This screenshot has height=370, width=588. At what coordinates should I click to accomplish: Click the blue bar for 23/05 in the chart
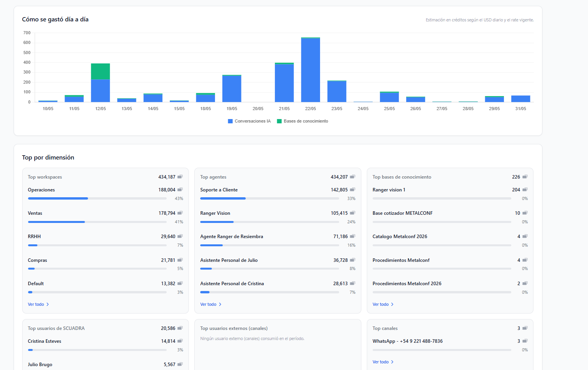coord(337,91)
